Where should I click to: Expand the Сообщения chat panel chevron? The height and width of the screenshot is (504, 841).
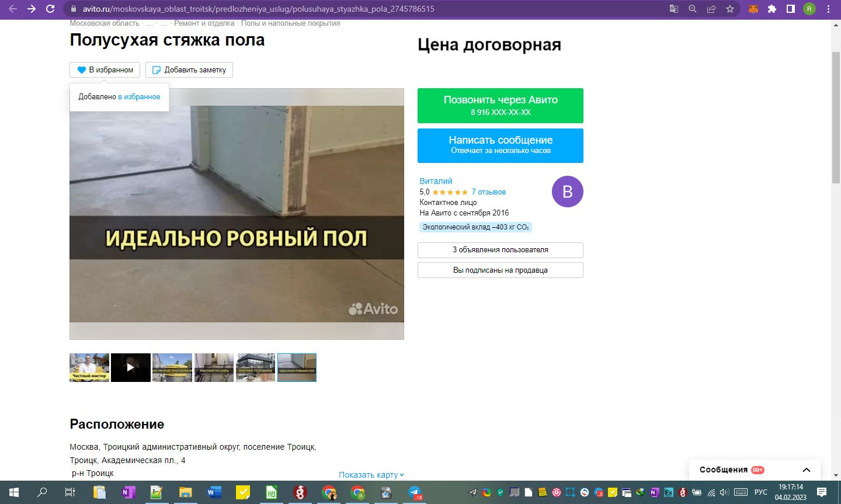807,470
